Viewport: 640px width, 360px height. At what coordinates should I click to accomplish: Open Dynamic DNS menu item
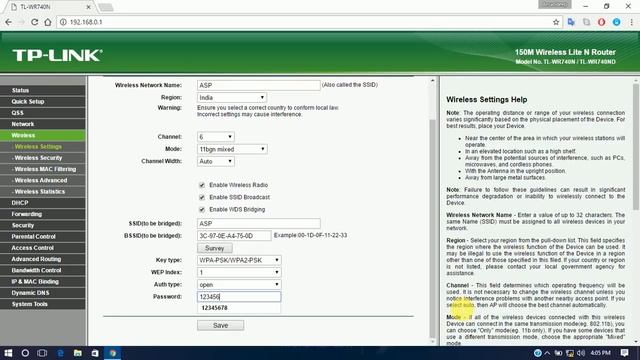43,293
